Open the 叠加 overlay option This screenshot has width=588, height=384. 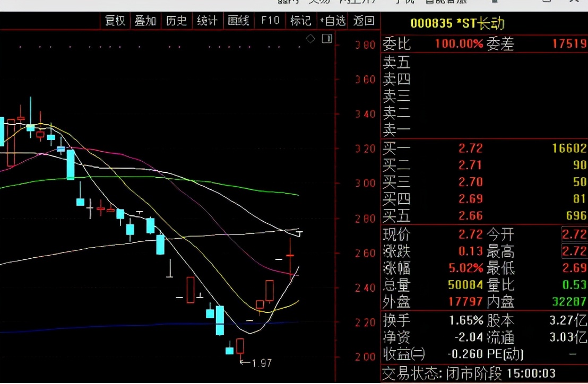[x=145, y=21]
